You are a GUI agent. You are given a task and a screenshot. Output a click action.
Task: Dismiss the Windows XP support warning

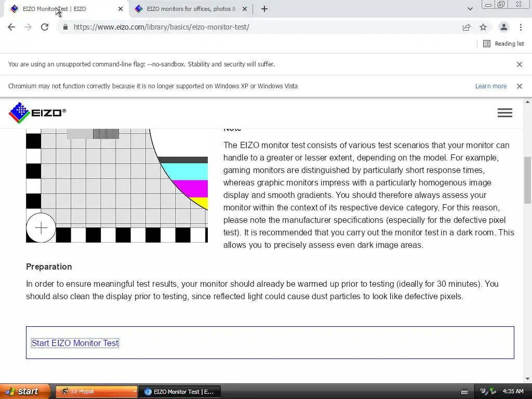coord(519,86)
